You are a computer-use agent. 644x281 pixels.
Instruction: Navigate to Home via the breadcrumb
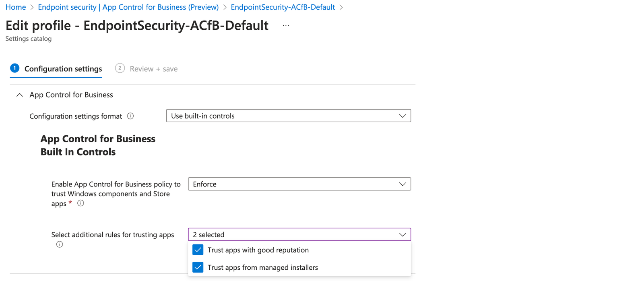(15, 7)
